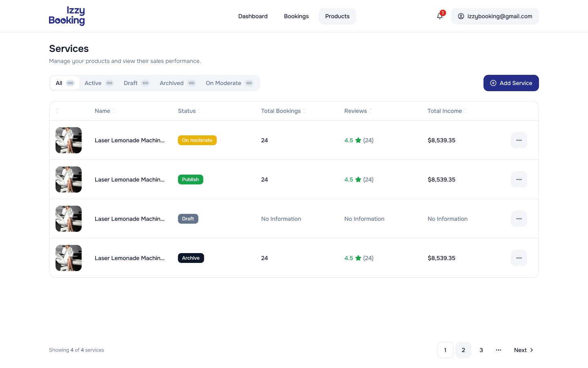Click the Add Service button
This screenshot has width=588, height=368.
511,83
